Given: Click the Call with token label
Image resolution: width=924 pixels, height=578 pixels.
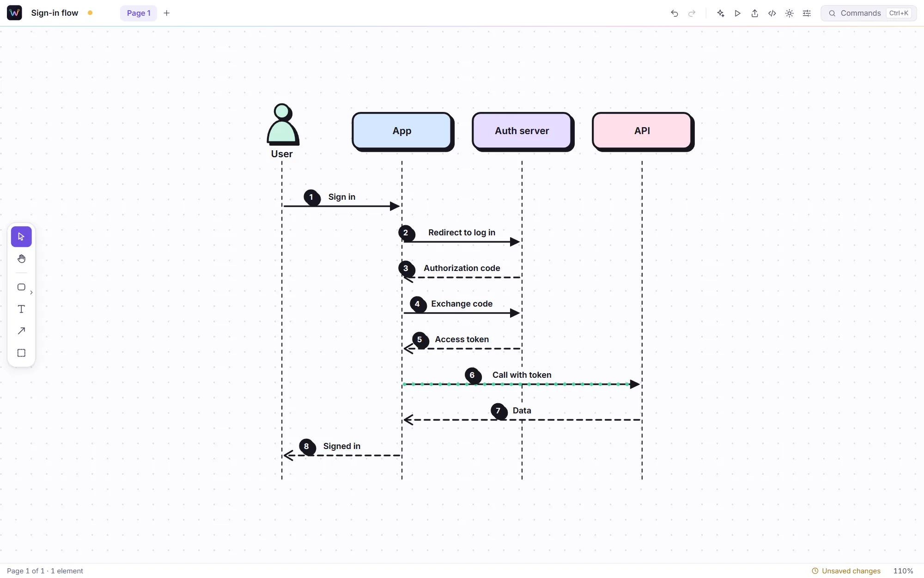Looking at the screenshot, I should coord(522,375).
